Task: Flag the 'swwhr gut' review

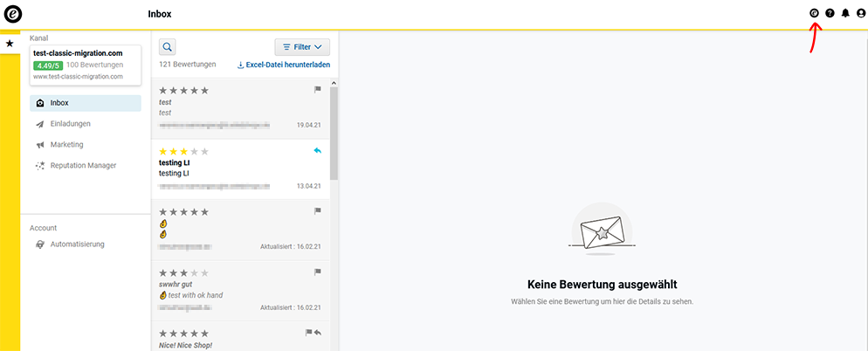Action: (318, 272)
